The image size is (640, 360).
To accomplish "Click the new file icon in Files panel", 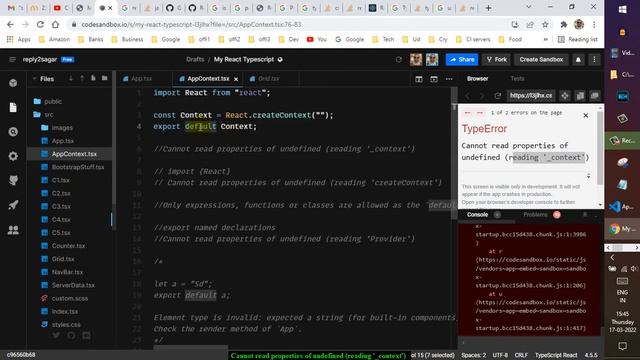I will point(93,78).
